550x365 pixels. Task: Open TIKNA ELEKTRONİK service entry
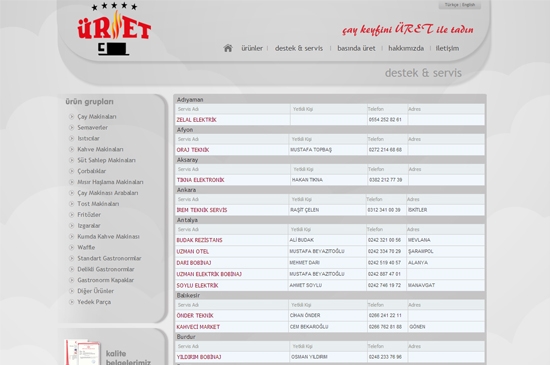(200, 180)
